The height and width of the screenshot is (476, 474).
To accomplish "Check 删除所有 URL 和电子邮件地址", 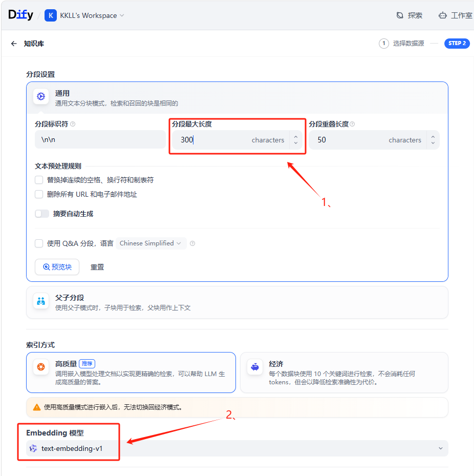I will coord(39,194).
